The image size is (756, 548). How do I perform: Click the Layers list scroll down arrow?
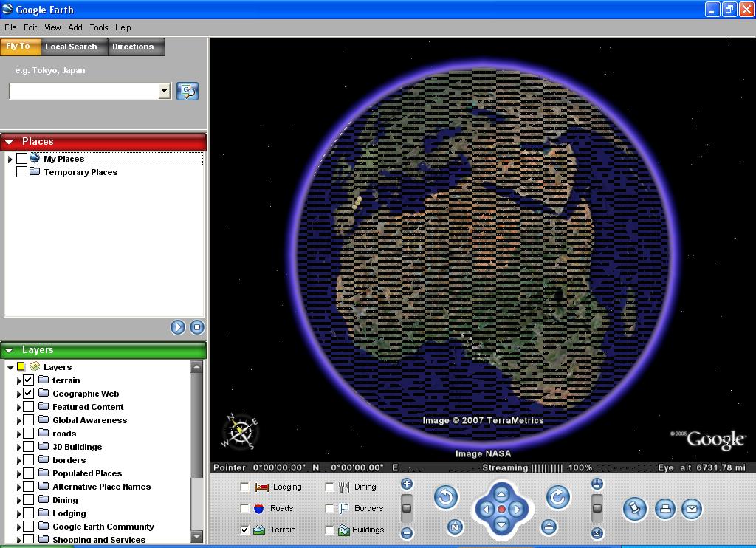[x=196, y=536]
